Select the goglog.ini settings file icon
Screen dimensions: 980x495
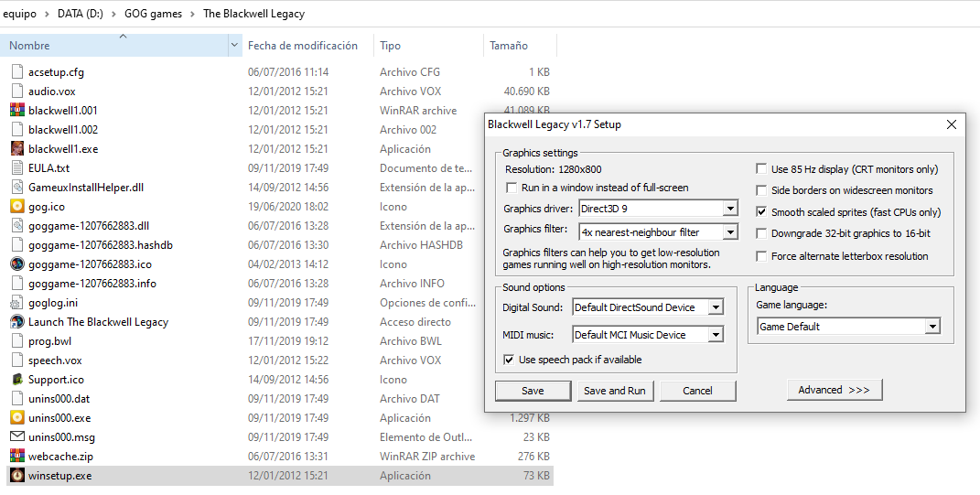click(16, 303)
